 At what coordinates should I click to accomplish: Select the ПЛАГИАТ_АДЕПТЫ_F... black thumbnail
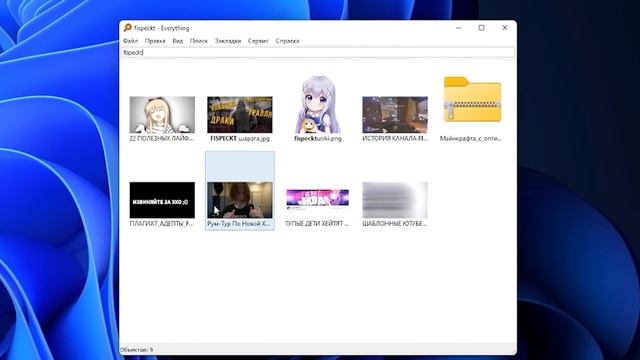tap(162, 200)
